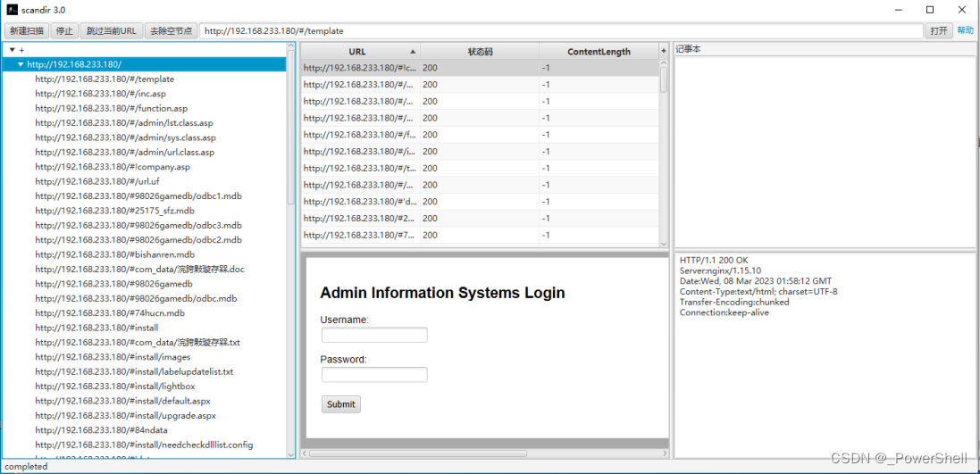Select tree item /#!company.asp
This screenshot has width=980, height=474.
pyautogui.click(x=113, y=167)
